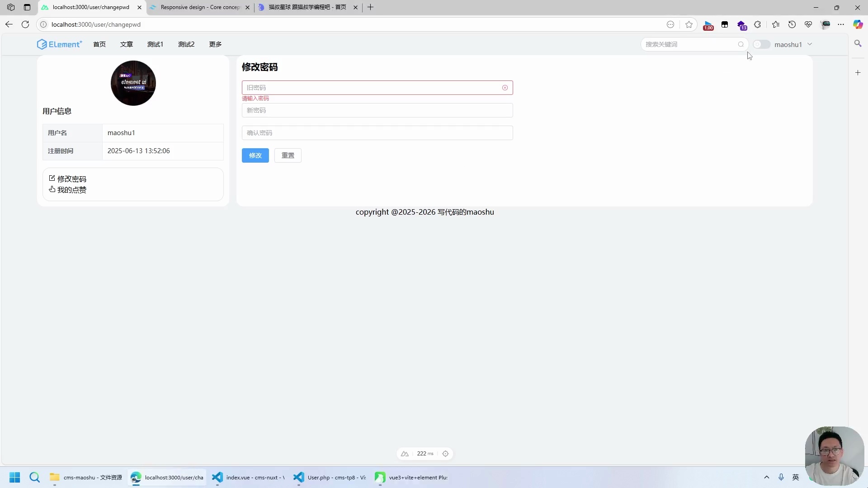This screenshot has height=488, width=868.
Task: Switch to 猫叔星球 browser tab
Action: coord(307,7)
